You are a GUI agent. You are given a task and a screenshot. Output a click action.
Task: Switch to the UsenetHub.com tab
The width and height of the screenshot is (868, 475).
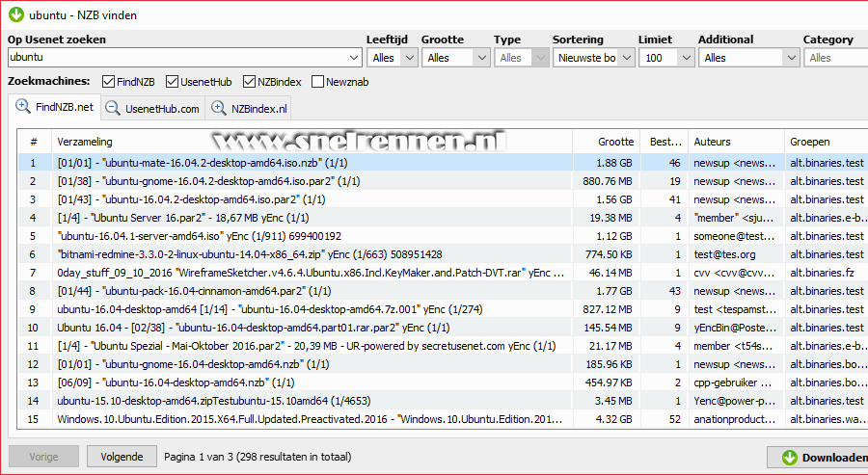click(x=152, y=108)
